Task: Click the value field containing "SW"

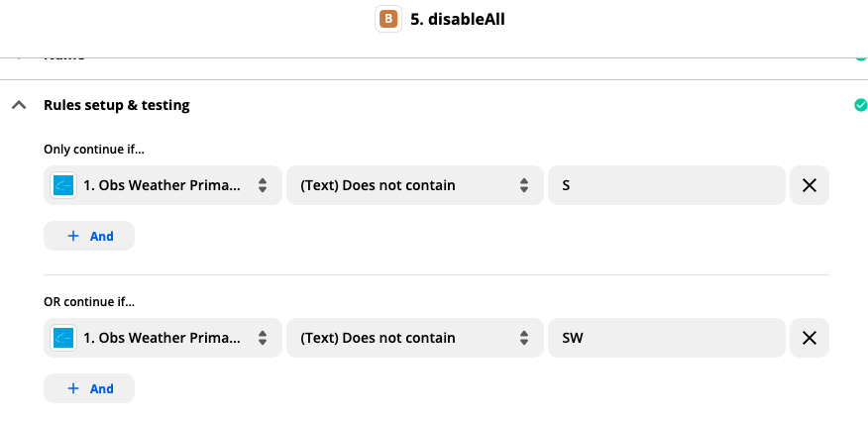Action: (x=666, y=338)
